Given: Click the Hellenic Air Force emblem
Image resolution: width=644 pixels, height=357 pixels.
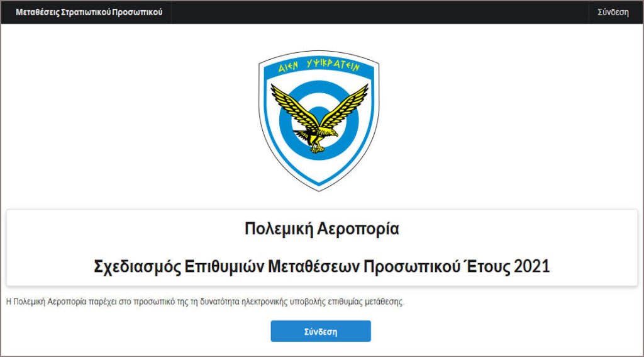Looking at the screenshot, I should [x=319, y=120].
